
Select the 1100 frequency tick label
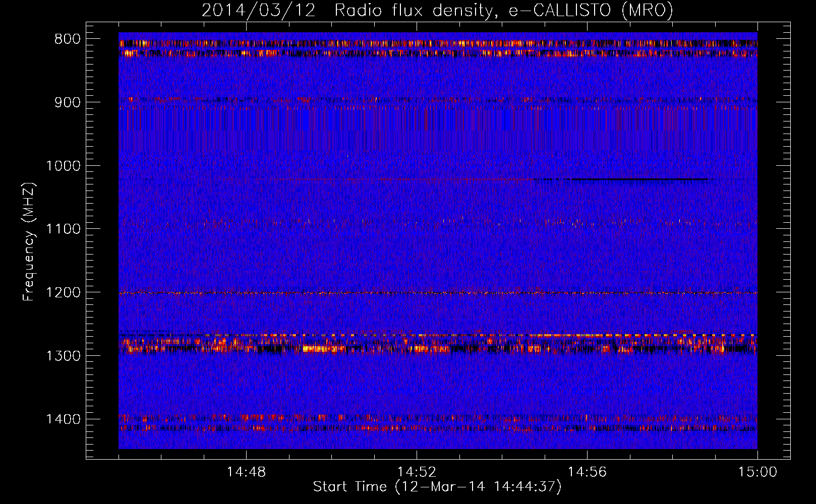click(63, 229)
